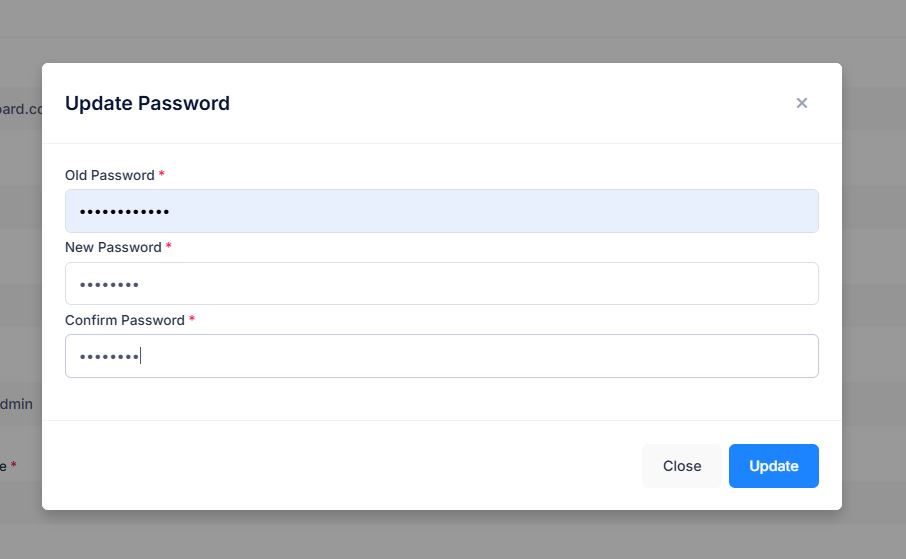Click the Old Password label text
The image size is (906, 559).
pyautogui.click(x=110, y=175)
